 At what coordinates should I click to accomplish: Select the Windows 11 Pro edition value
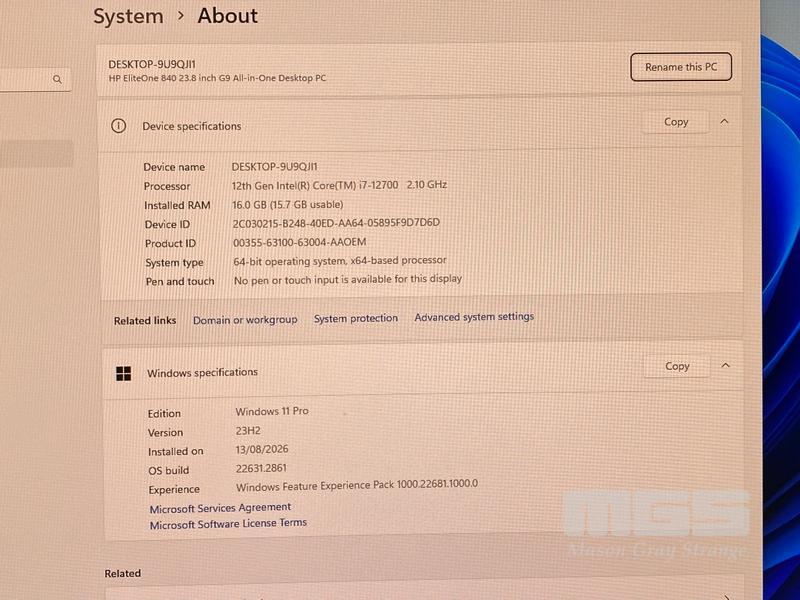pyautogui.click(x=272, y=411)
